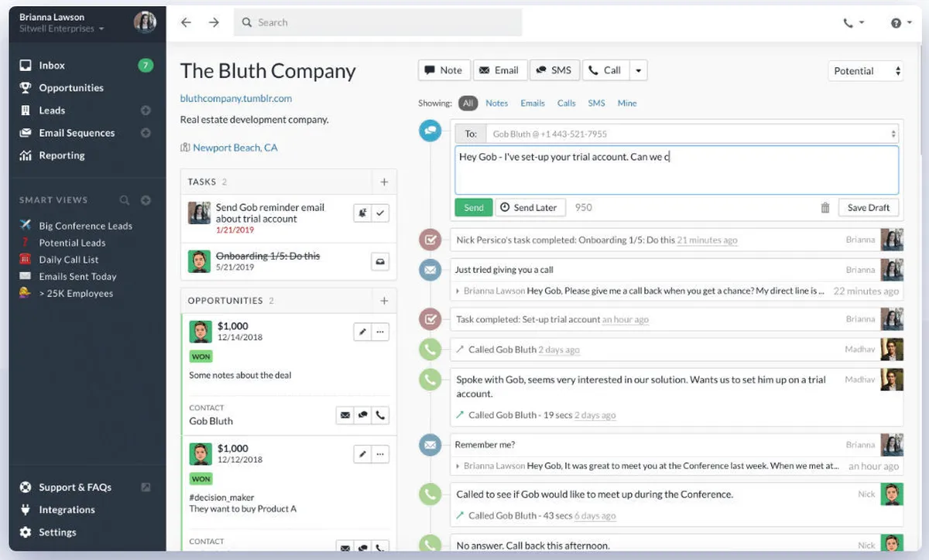The width and height of the screenshot is (929, 560).
Task: Add a new Smart View plus icon
Action: [x=146, y=200]
